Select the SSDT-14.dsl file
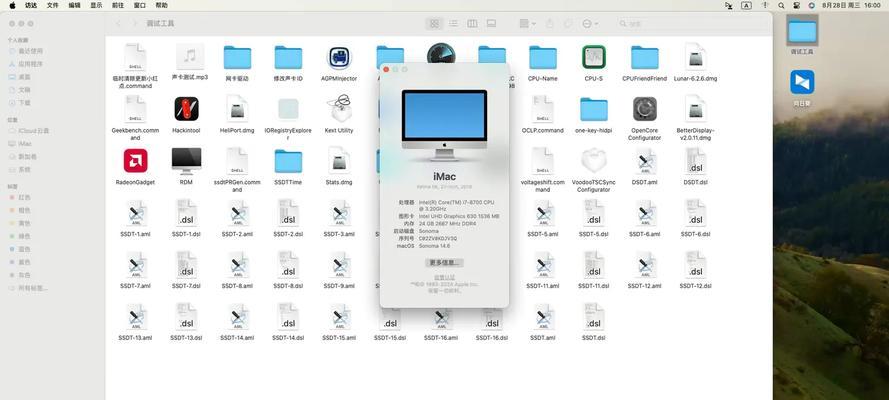 288,316
